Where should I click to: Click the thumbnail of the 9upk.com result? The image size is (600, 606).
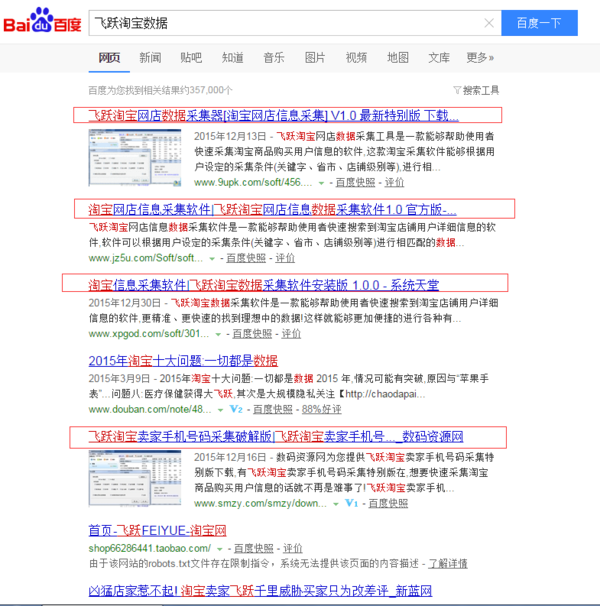click(x=135, y=158)
